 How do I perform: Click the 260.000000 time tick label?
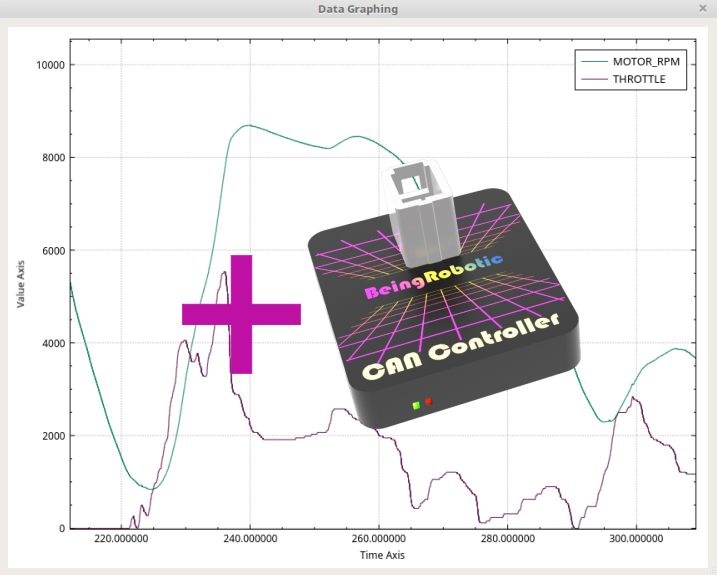point(379,538)
